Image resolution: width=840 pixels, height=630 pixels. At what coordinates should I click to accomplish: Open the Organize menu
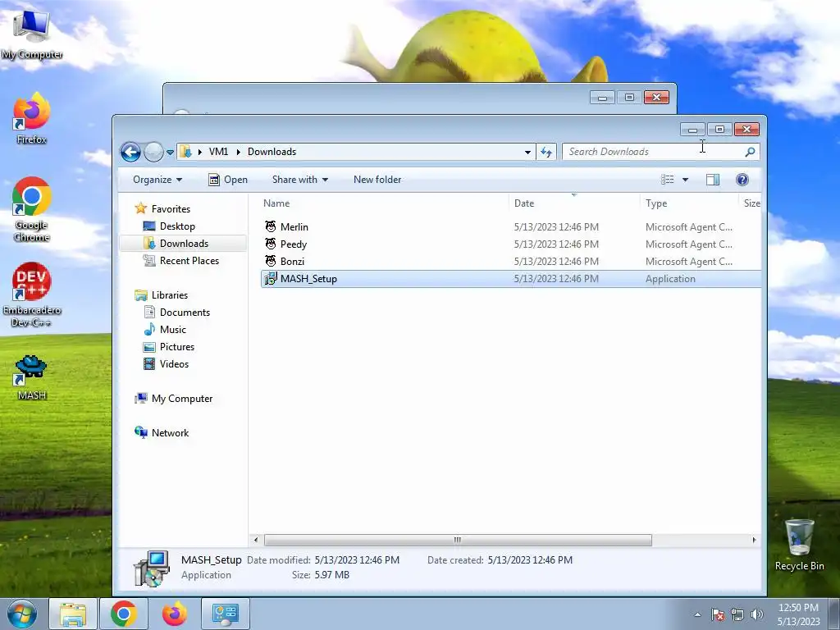coord(157,180)
